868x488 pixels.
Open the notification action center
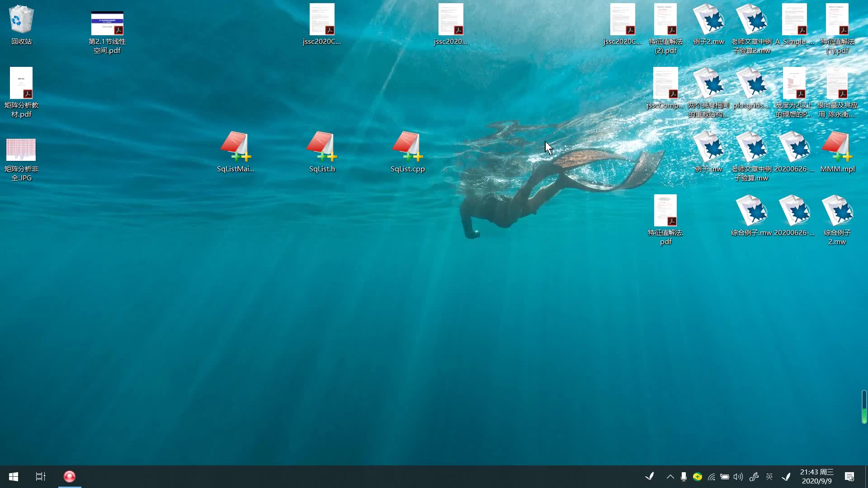point(849,477)
